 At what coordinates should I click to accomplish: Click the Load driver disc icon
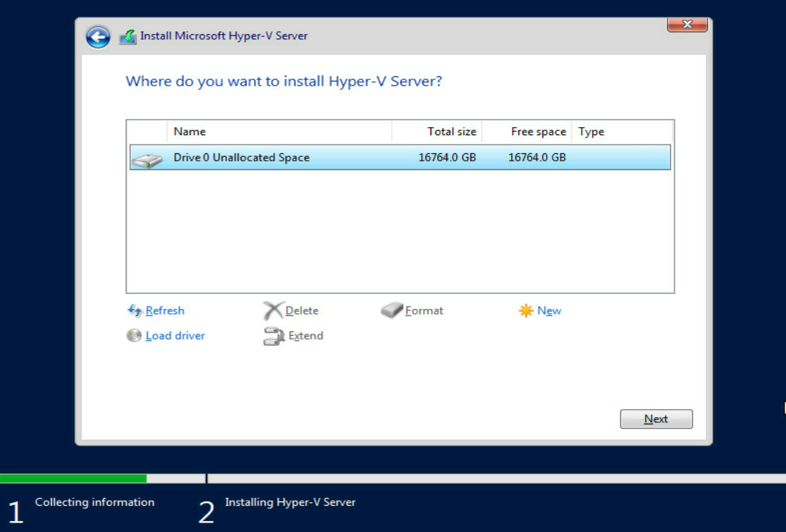134,336
